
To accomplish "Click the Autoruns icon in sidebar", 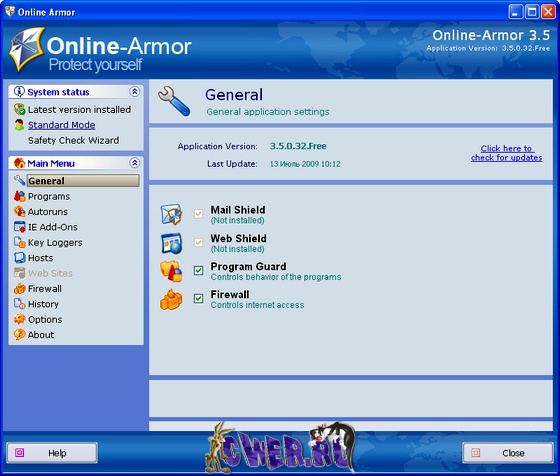I will (x=19, y=211).
